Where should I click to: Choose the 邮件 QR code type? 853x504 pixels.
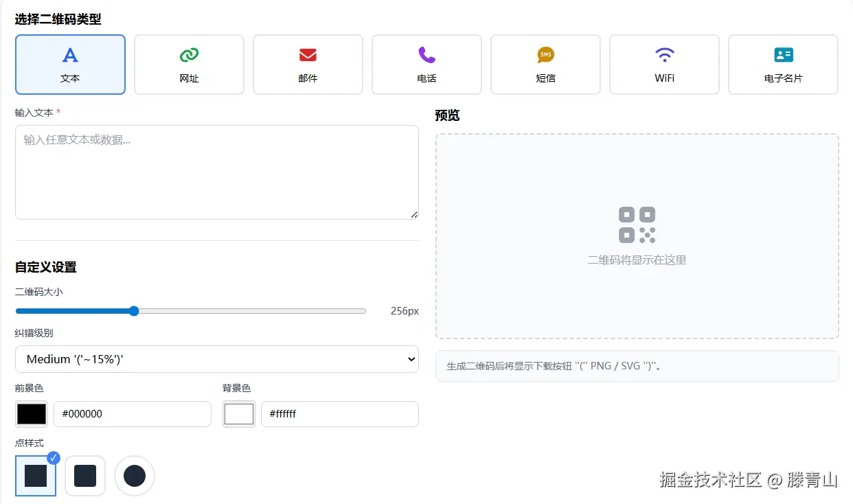click(x=308, y=64)
